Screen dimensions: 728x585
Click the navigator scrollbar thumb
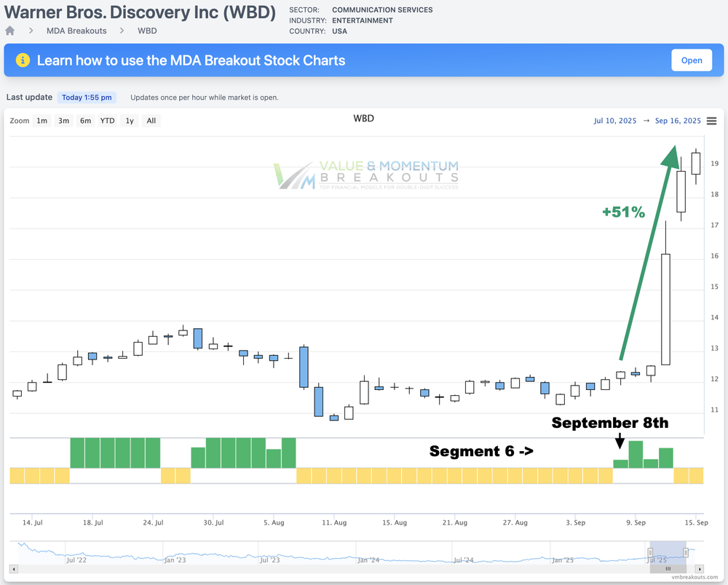pos(668,569)
